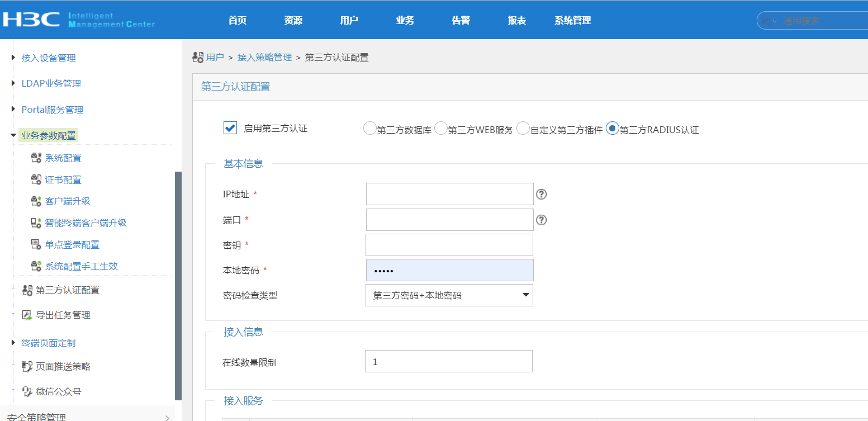Open the 告警 top menu
The image size is (868, 421).
(461, 21)
